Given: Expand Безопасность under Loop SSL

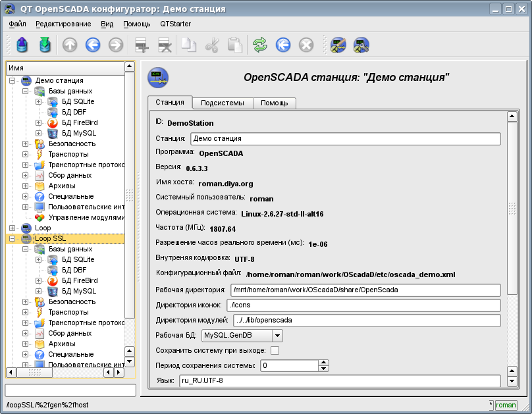Looking at the screenshot, I should [25, 301].
